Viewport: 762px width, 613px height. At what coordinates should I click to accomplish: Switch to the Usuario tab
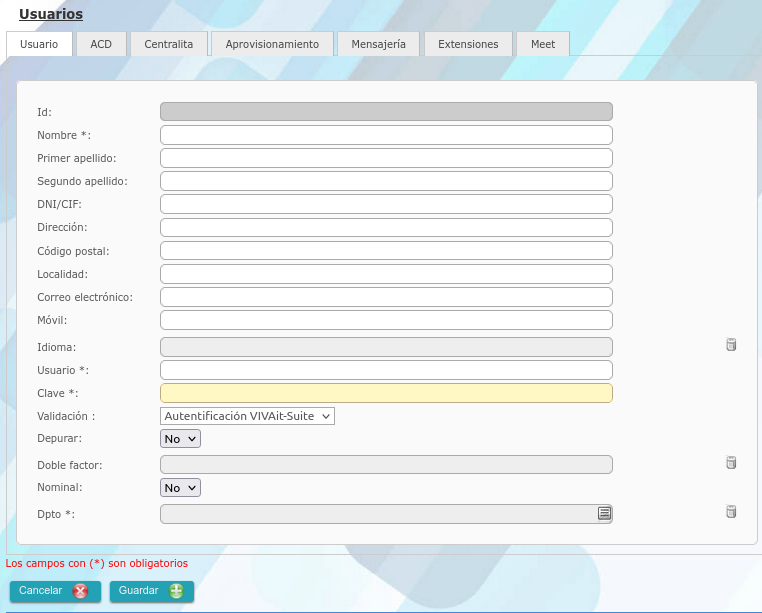click(x=39, y=44)
